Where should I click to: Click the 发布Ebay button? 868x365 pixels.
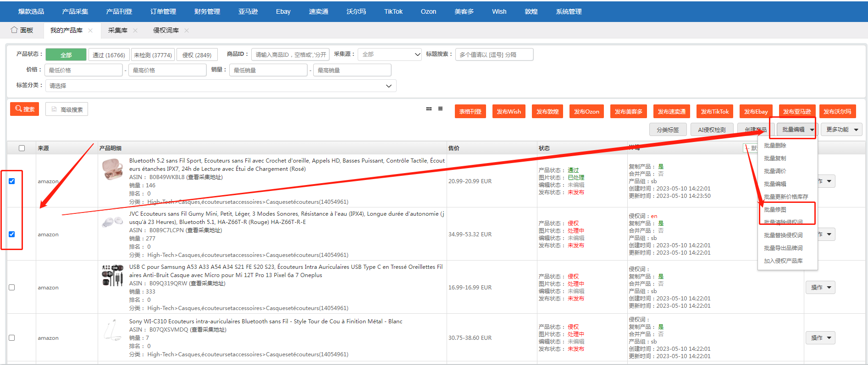[x=756, y=111]
